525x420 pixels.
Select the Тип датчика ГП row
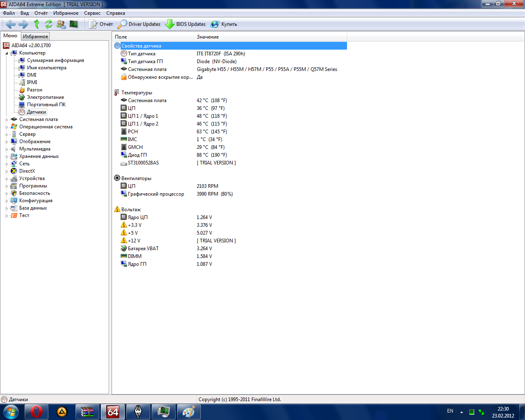230,62
